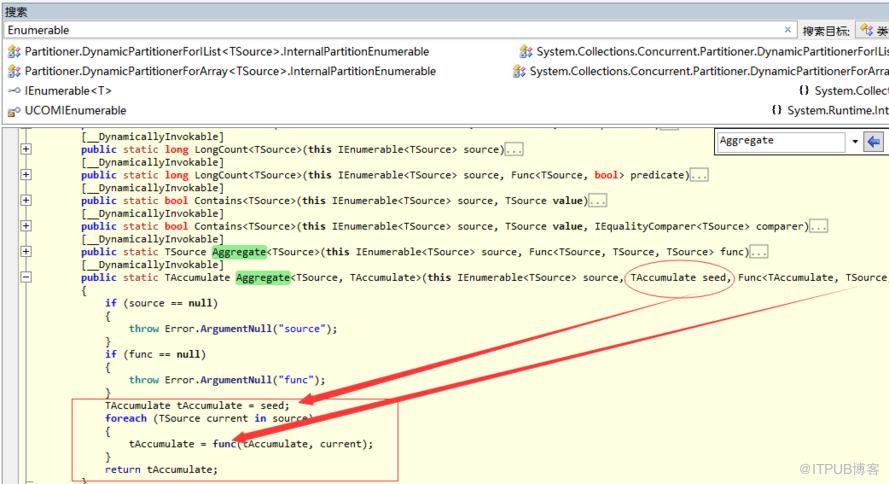889x484 pixels.
Task: Select Partitioner.DynamicPartitionerForArray<TSource>.InternalPartitionEnumerable result
Action: pos(230,71)
